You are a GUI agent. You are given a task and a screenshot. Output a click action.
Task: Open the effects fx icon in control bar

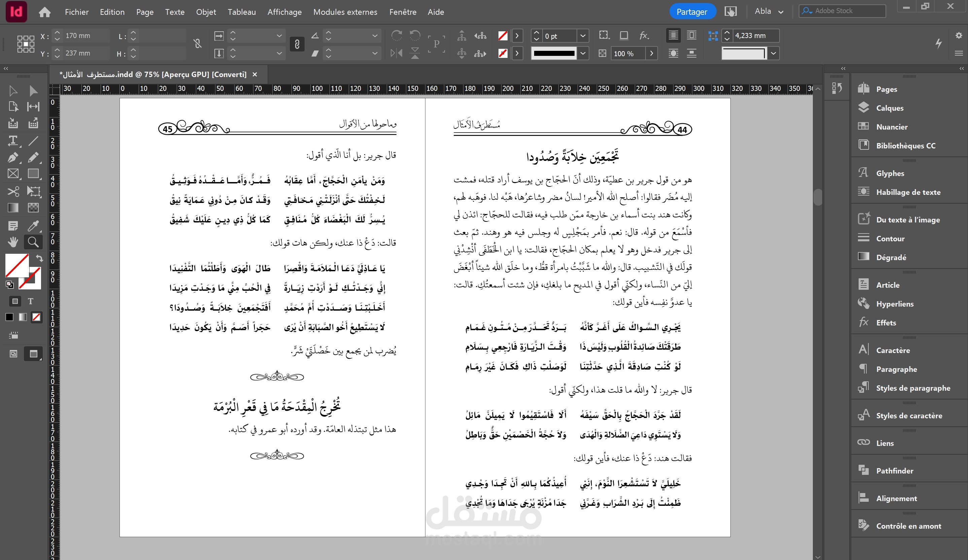tap(644, 36)
